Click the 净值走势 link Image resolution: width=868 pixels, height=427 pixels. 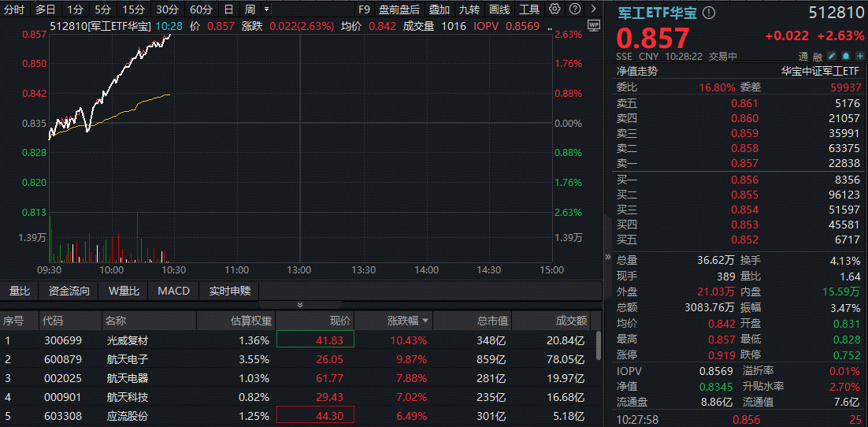[x=636, y=71]
